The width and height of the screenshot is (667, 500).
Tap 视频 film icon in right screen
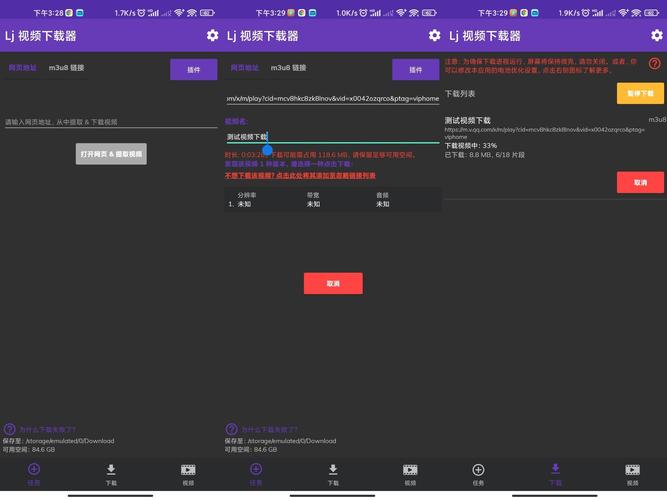pyautogui.click(x=632, y=470)
